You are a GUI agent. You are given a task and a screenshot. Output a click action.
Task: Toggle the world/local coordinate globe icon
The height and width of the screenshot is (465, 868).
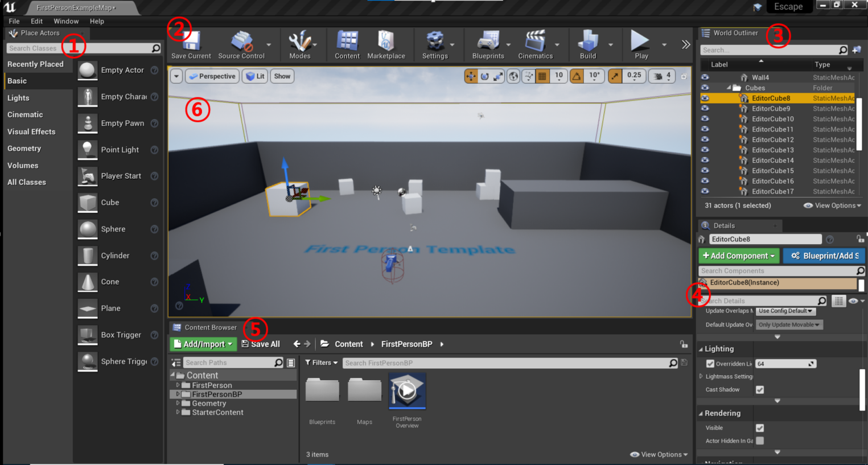point(513,76)
